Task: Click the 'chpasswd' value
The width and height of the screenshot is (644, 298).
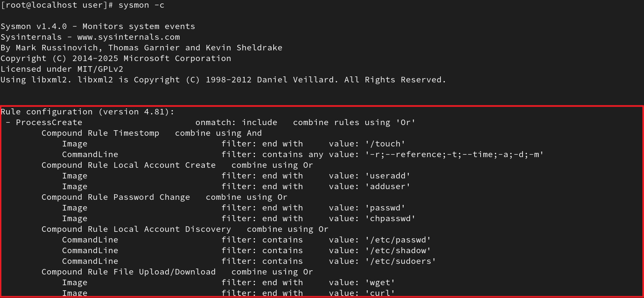Action: pos(390,219)
